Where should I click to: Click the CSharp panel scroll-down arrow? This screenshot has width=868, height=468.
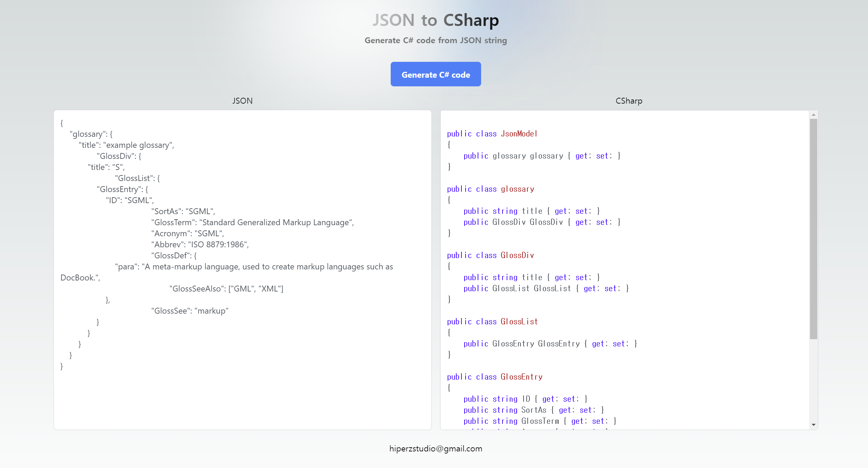click(813, 425)
